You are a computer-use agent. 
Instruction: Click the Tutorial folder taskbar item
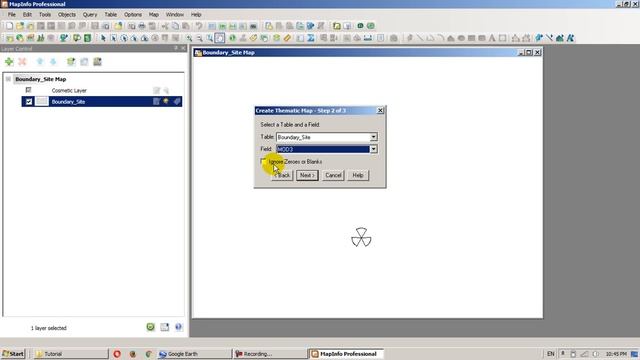[71, 353]
